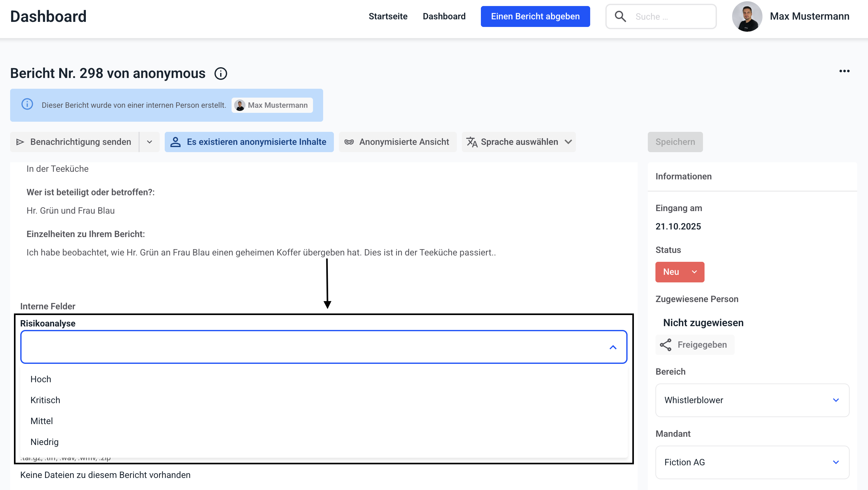This screenshot has height=490, width=868.
Task: Click the paper-plane send notification icon
Action: [x=20, y=142]
